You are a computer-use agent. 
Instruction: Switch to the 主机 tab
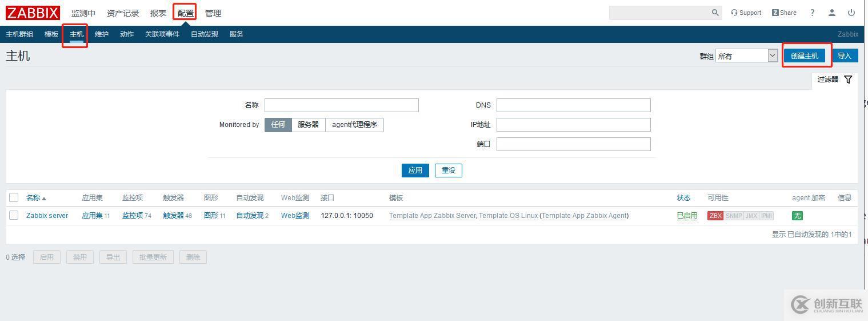[77, 34]
